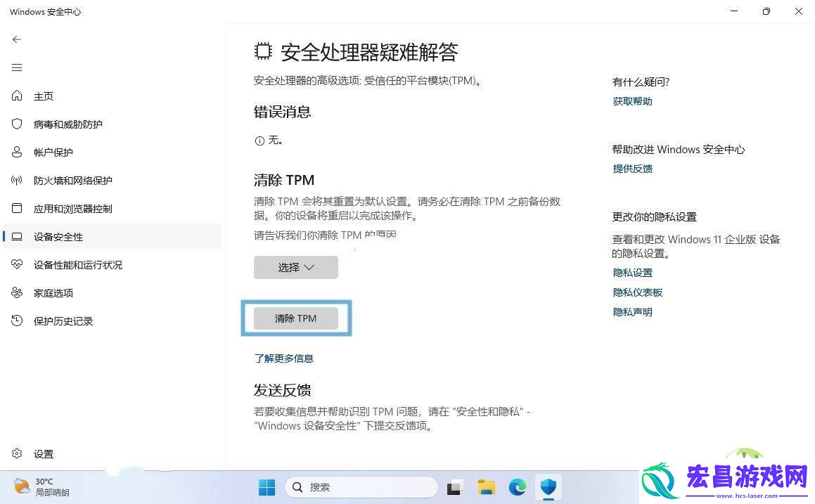Screen dimensions: 815x504
Task: Click the 帮助改进 Windows 安全中心 text
Action: [x=678, y=150]
